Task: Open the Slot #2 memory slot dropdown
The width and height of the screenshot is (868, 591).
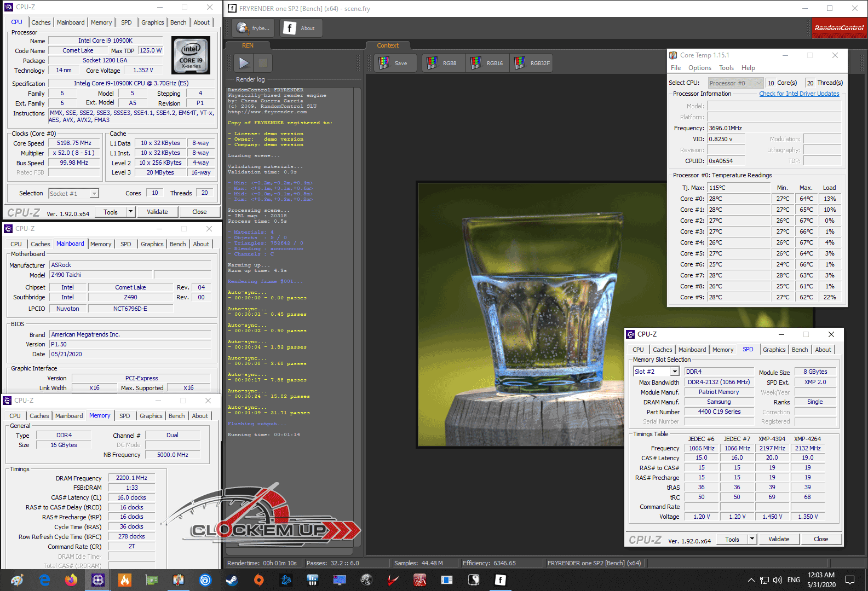Action: click(675, 372)
